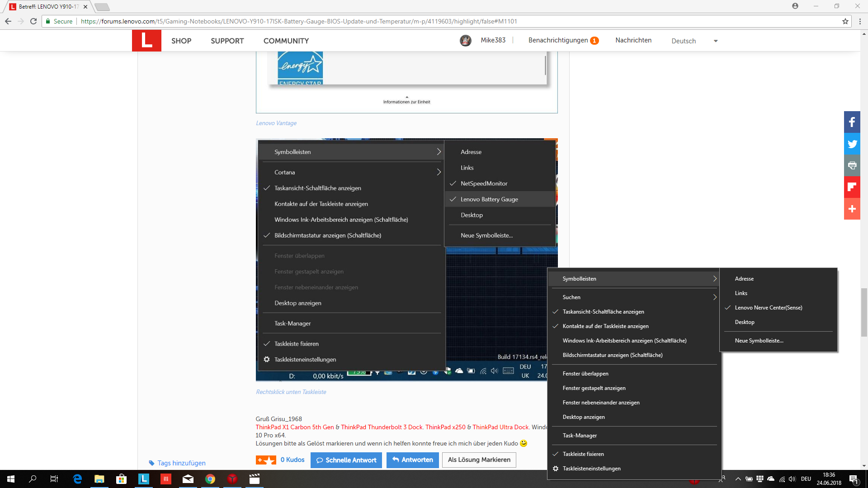Uncheck Taskansicht-Schaltfläche anzeigen in taskbar menu

click(633, 312)
